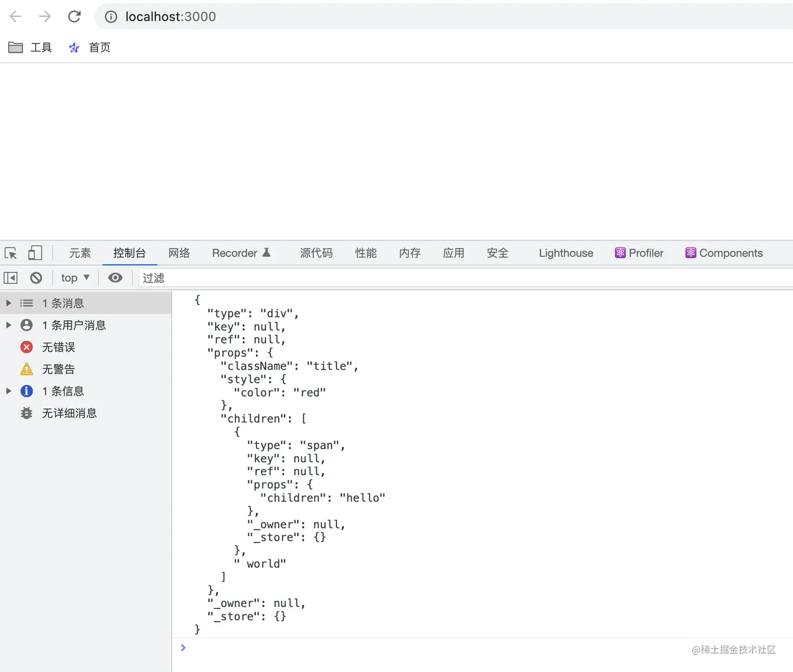Select the 1 条消息 sidebar row
The height and width of the screenshot is (672, 793).
pyautogui.click(x=85, y=303)
